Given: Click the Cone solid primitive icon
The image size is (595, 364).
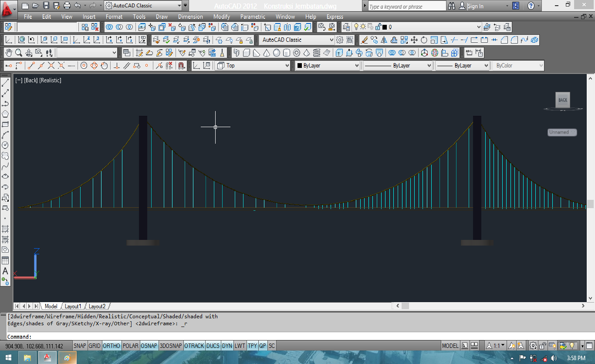Looking at the screenshot, I should point(267,53).
